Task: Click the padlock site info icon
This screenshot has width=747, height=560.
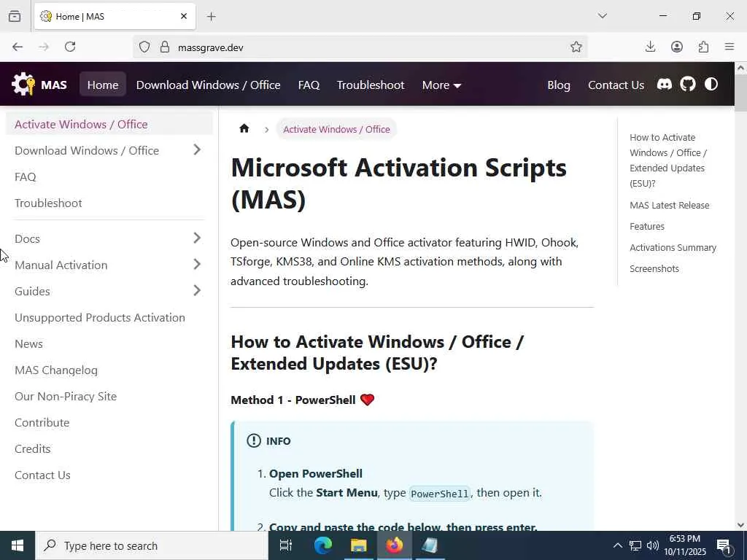Action: 165,47
